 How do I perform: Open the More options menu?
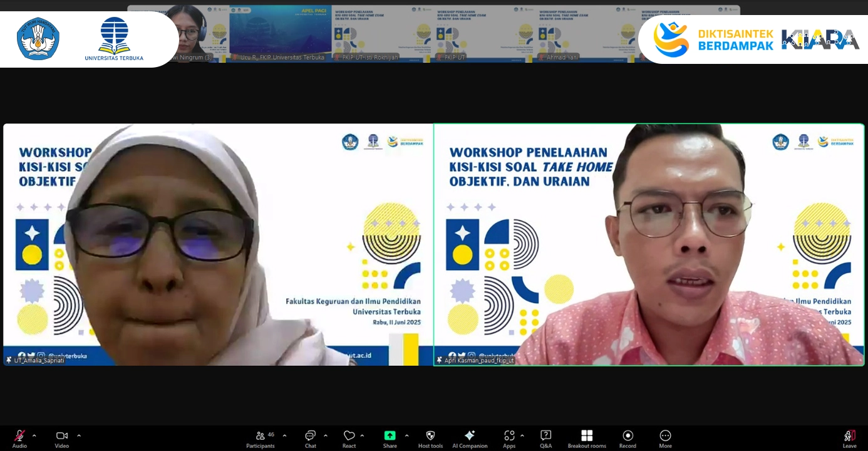point(665,437)
